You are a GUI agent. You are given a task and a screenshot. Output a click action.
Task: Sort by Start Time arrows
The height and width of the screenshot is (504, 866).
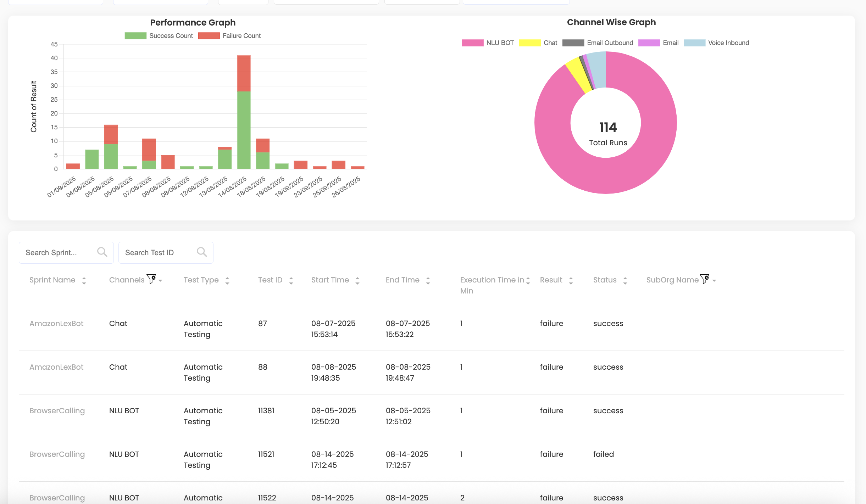357,281
